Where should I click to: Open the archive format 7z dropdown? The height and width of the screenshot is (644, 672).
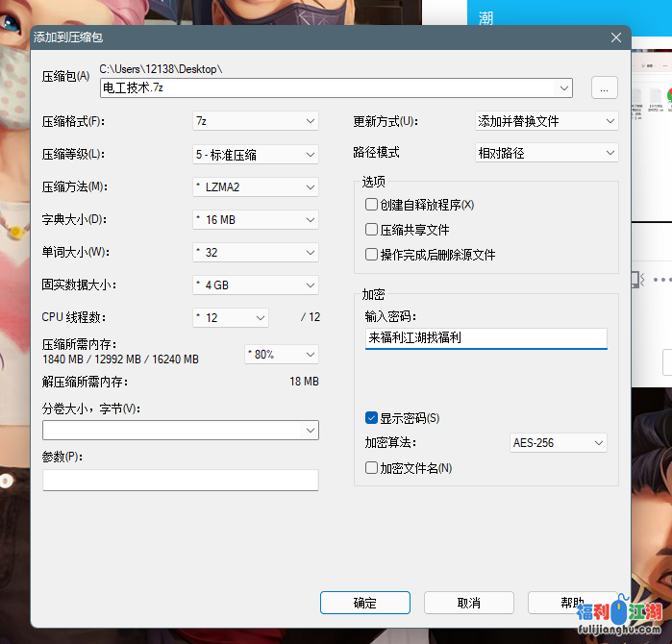pyautogui.click(x=255, y=121)
